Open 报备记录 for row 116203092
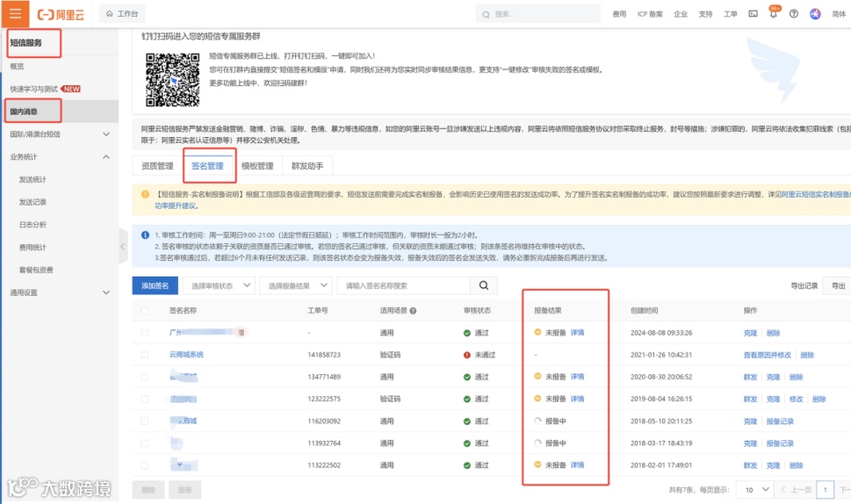 pyautogui.click(x=780, y=421)
